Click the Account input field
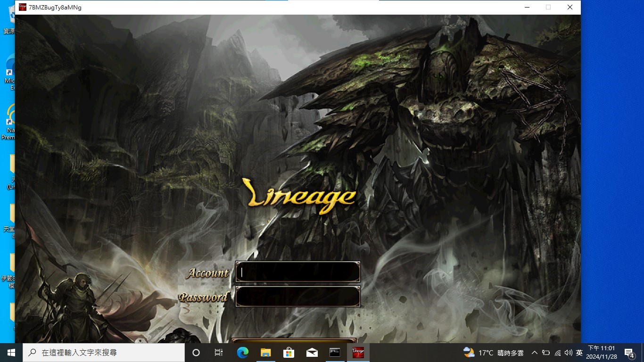This screenshot has width=644, height=362. click(x=298, y=272)
